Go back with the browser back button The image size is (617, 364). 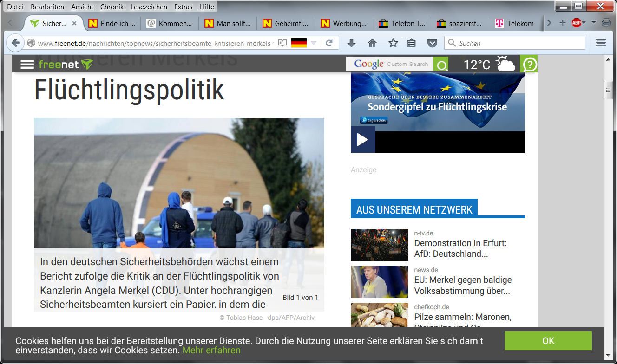click(x=15, y=43)
